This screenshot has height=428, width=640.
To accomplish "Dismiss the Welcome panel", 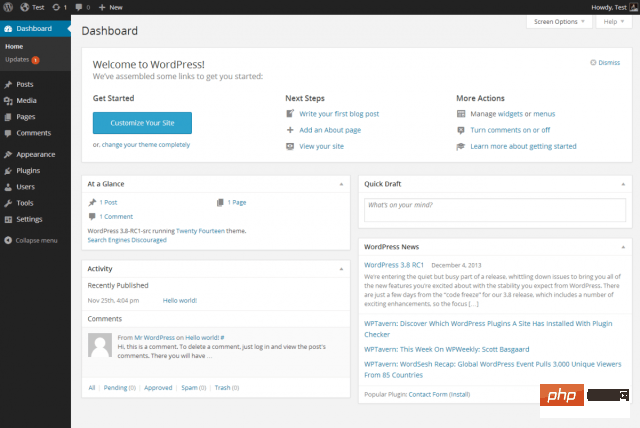I will 605,62.
